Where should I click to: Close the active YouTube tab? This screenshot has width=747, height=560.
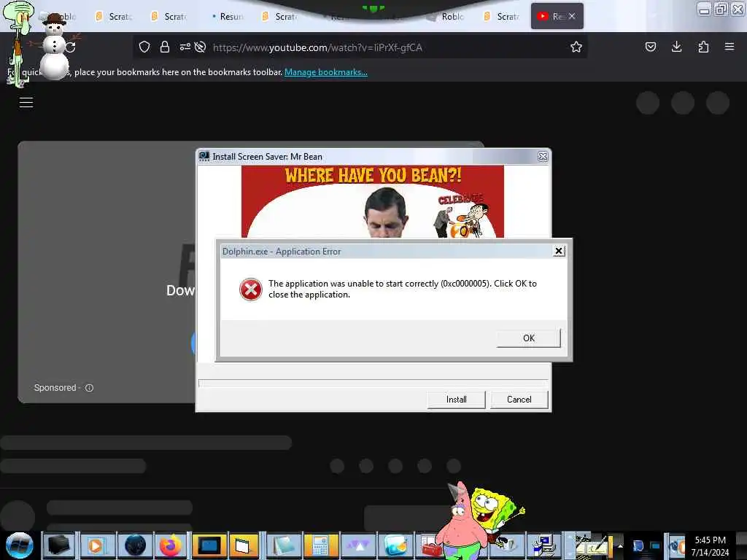click(x=572, y=16)
